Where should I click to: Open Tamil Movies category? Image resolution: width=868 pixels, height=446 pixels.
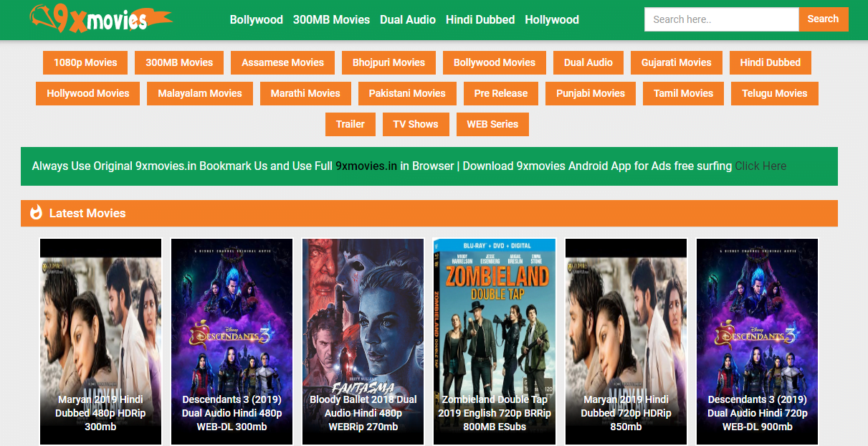[683, 93]
